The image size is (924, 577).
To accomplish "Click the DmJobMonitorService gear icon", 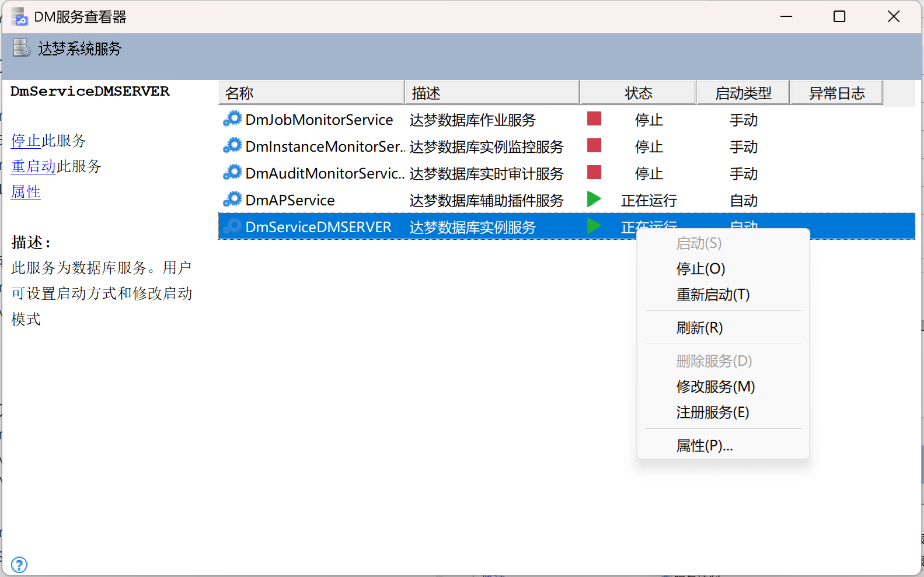I will (x=232, y=119).
